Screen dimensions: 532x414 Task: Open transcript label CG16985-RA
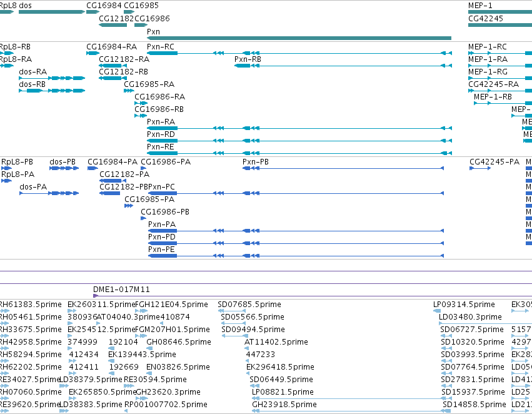(x=149, y=84)
